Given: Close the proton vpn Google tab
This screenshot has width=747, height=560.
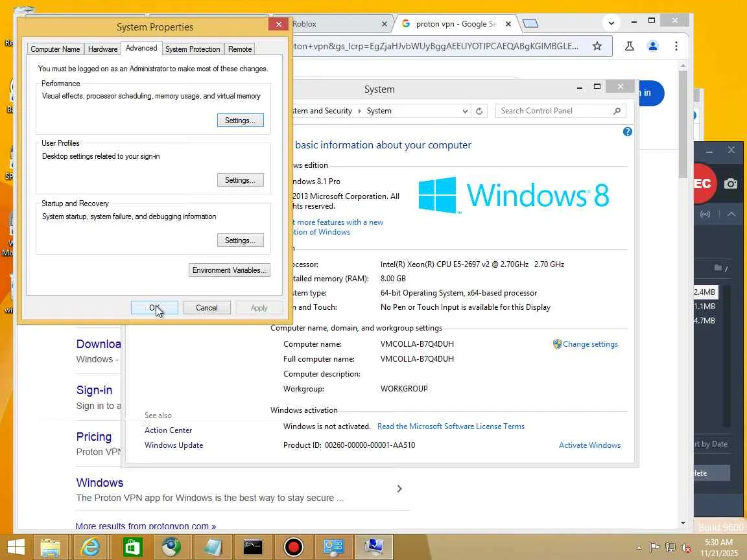Looking at the screenshot, I should 508,24.
